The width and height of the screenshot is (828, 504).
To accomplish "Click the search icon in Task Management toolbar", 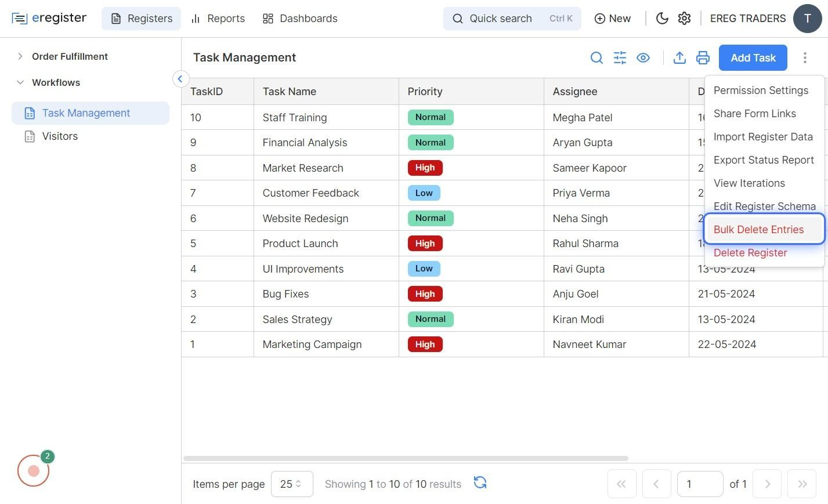I will click(596, 58).
